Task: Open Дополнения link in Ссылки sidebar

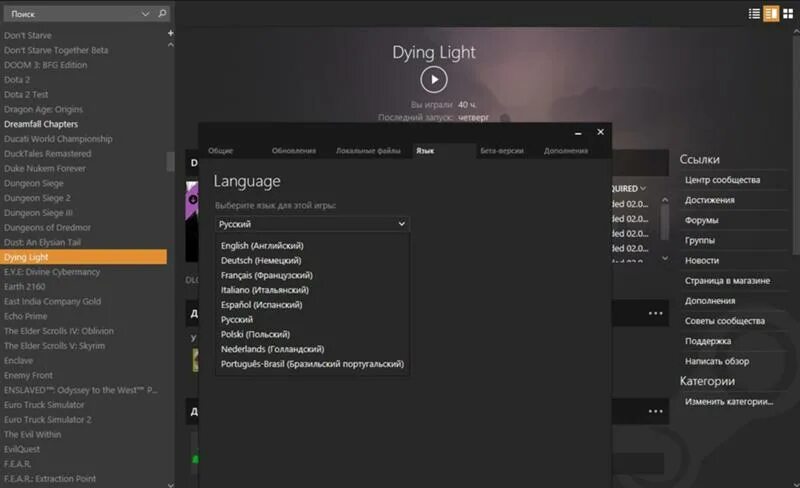Action: point(710,301)
